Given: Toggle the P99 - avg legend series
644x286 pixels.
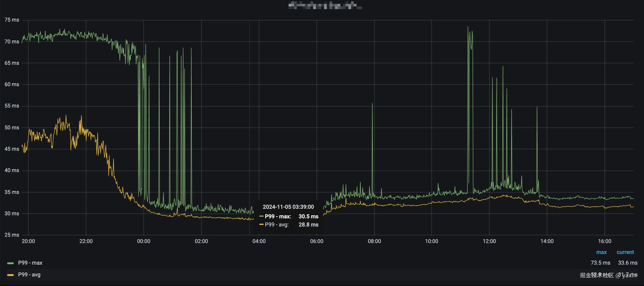Looking at the screenshot, I should (x=29, y=274).
